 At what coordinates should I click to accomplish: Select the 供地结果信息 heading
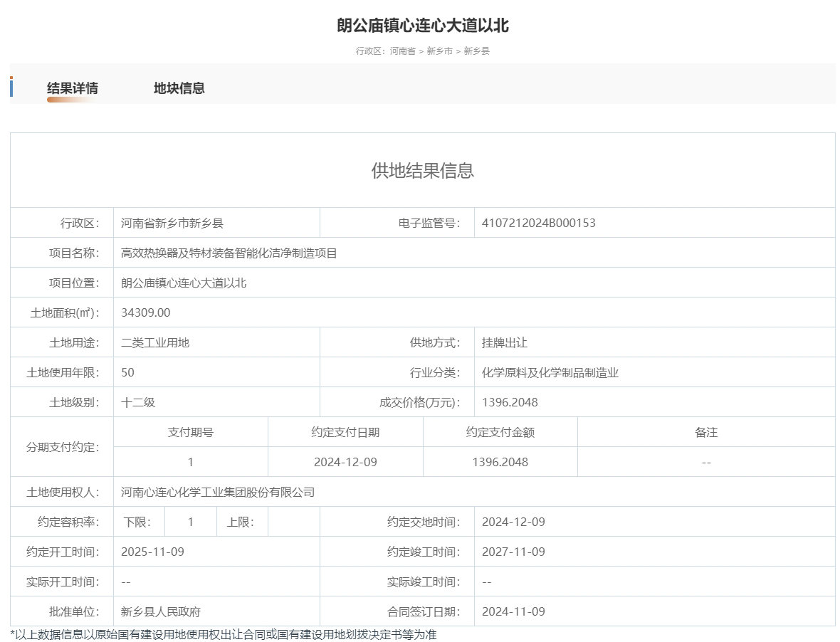coord(423,170)
